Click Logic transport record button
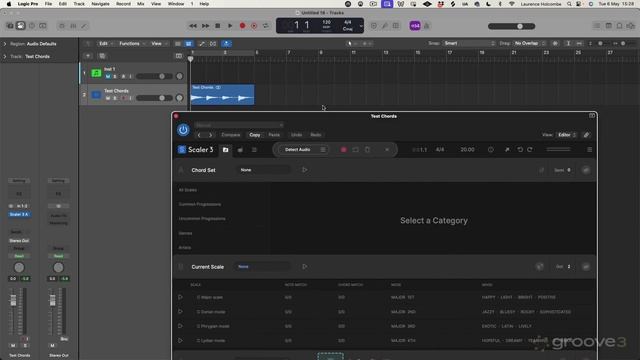The image size is (640, 360). pyautogui.click(x=242, y=26)
